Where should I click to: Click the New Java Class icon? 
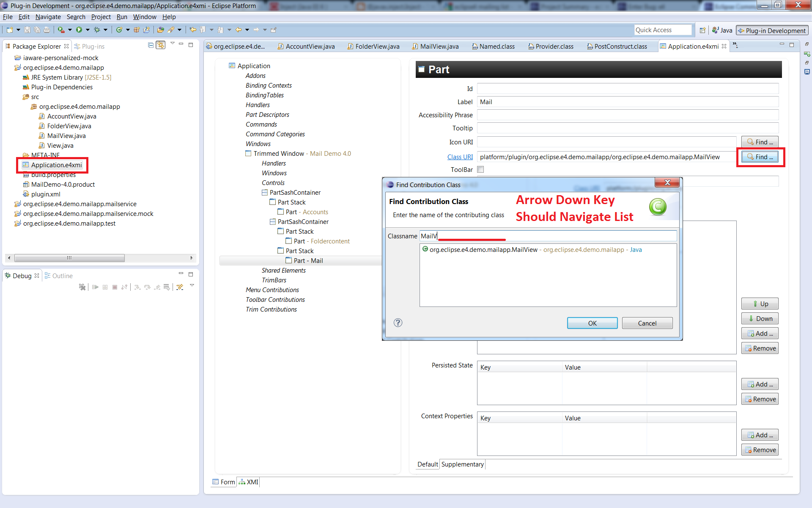tap(119, 30)
